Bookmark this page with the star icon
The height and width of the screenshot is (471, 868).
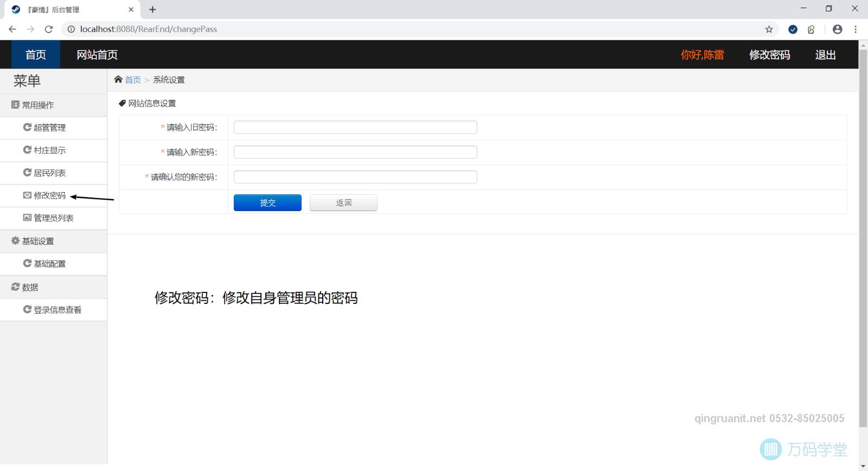pos(769,29)
